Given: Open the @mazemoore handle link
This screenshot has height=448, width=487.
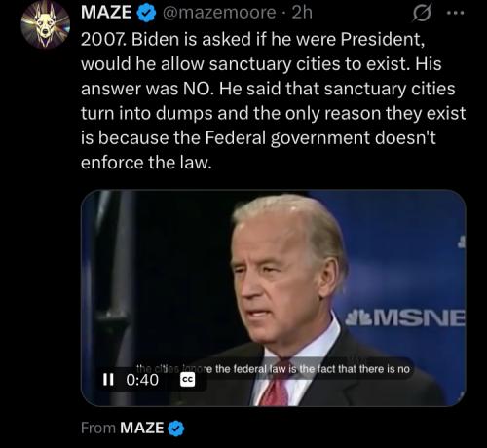Looking at the screenshot, I should click(219, 13).
